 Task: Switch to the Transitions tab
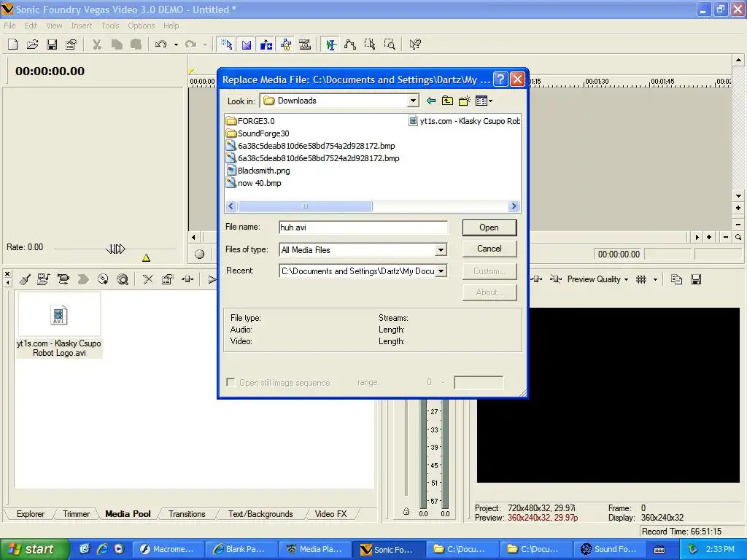[x=187, y=514]
